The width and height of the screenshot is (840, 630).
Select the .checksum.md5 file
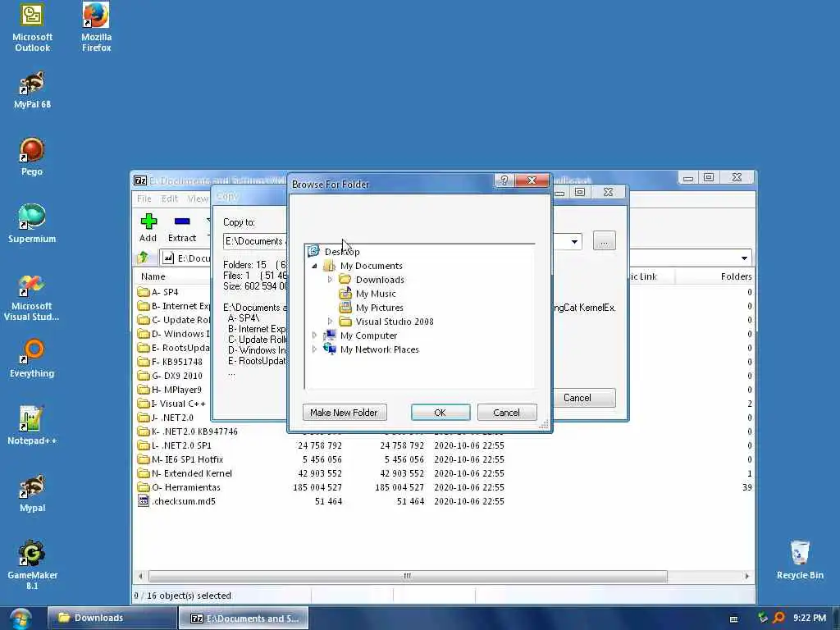[x=177, y=501]
